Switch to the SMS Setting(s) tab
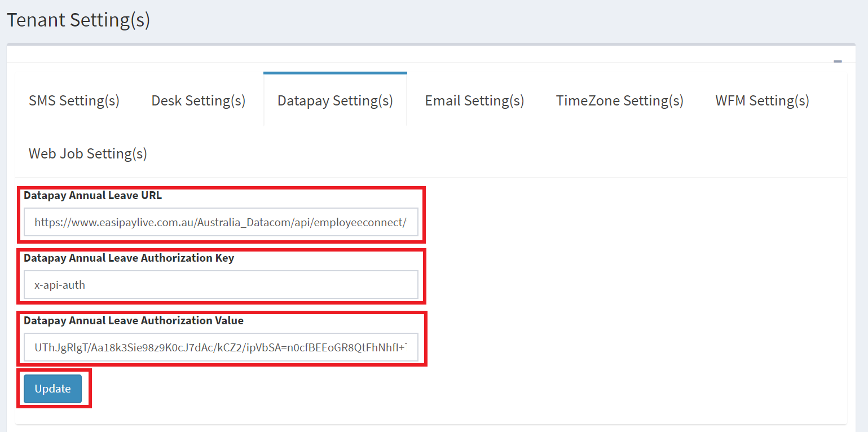Screen dimensions: 868x432 click(73, 100)
